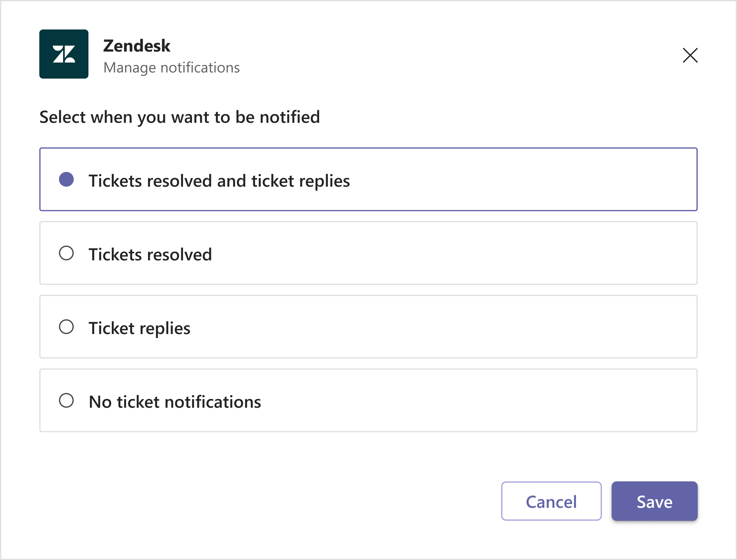Select Tickets resolved and ticket replies option
The height and width of the screenshot is (560, 737).
coord(368,179)
